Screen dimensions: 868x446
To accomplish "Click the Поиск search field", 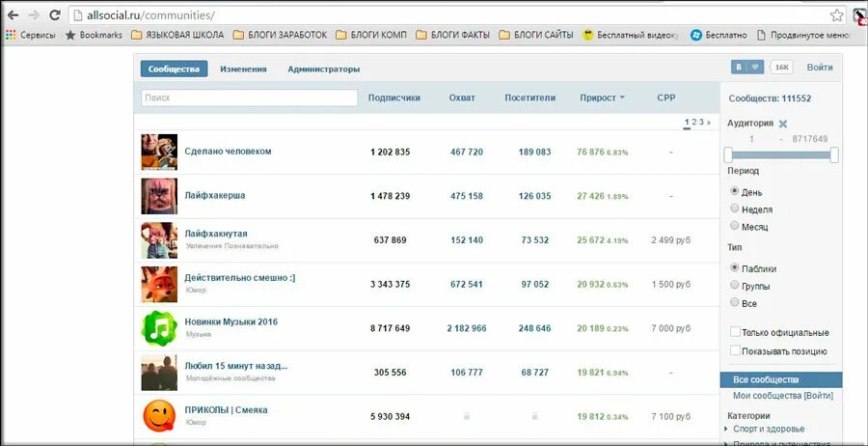I will (249, 98).
